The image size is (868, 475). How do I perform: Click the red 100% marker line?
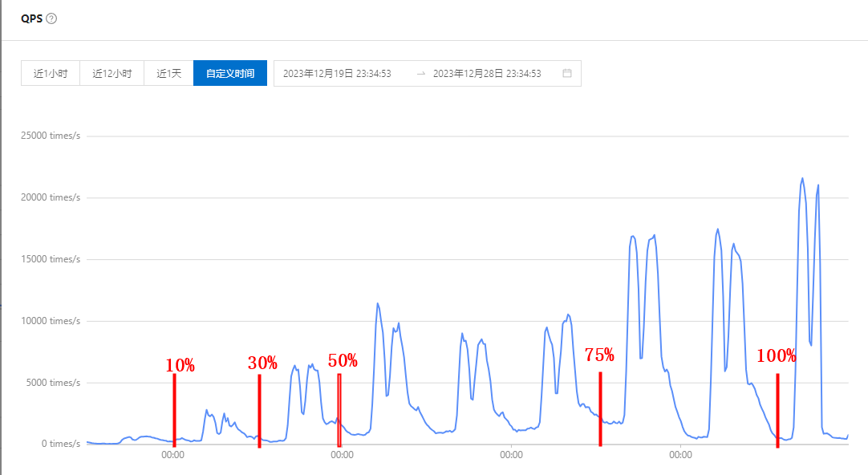click(x=777, y=409)
